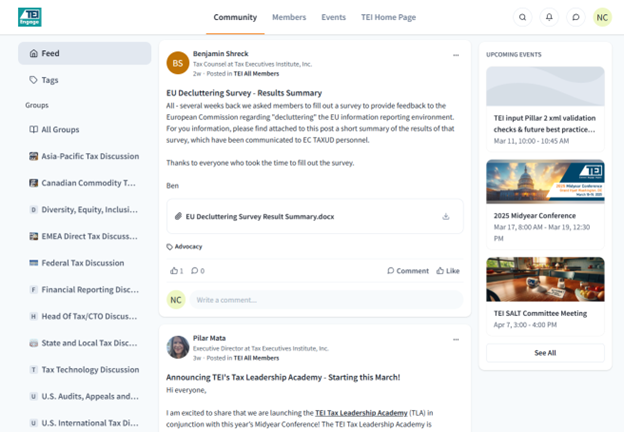Click Asia-Pacific Tax Discussion group icon
This screenshot has height=432, width=624.
pyautogui.click(x=33, y=156)
